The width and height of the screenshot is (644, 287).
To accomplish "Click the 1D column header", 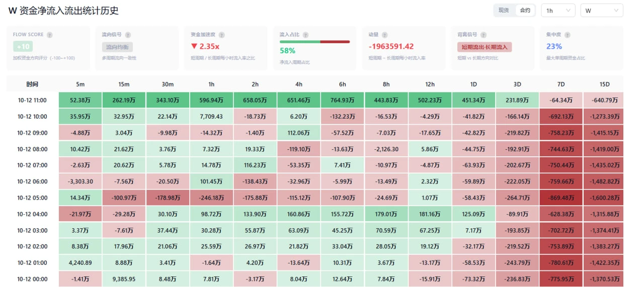I will [x=474, y=84].
